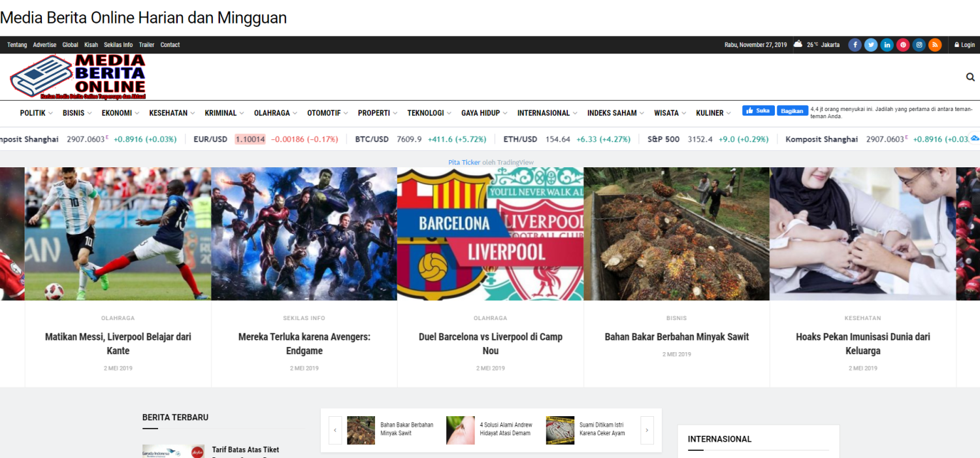Open the Barcelona Liverpool article image
This screenshot has height=458, width=980.
(x=491, y=234)
